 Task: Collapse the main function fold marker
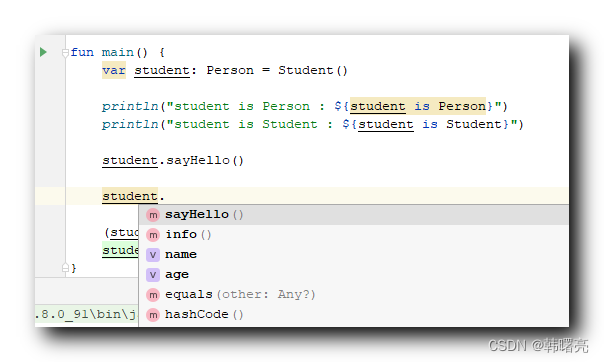coord(65,52)
